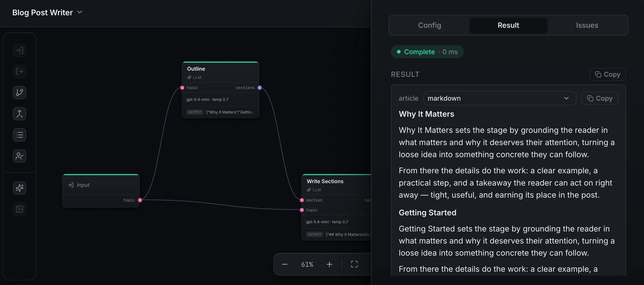Copy the entire RESULT section
Viewport: 644px width, 285px height.
[x=608, y=74]
